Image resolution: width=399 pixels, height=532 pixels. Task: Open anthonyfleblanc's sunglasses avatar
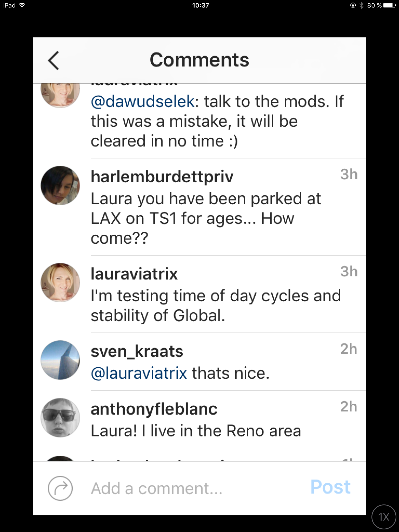coord(60,418)
